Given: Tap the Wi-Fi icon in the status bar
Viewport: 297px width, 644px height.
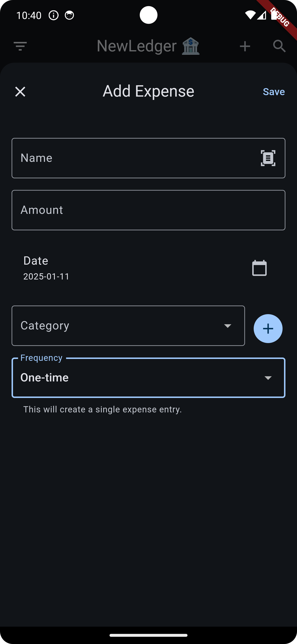Looking at the screenshot, I should click(x=251, y=15).
